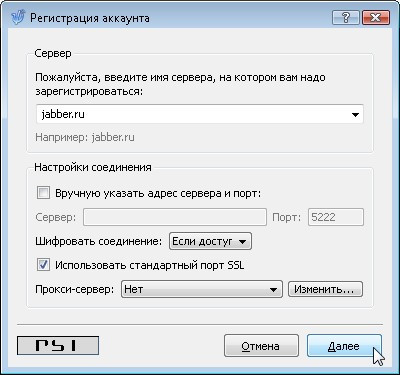
Task: Expand the server name list arrow
Action: pyautogui.click(x=355, y=115)
